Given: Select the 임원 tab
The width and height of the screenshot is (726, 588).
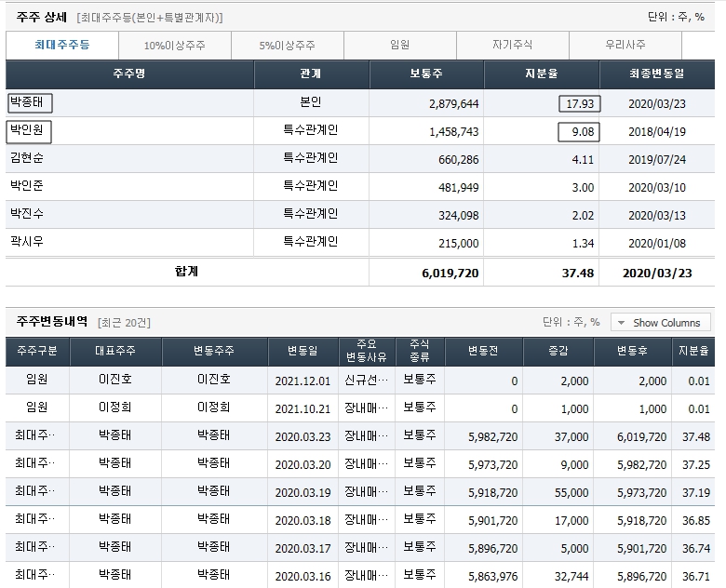Looking at the screenshot, I should point(399,46).
